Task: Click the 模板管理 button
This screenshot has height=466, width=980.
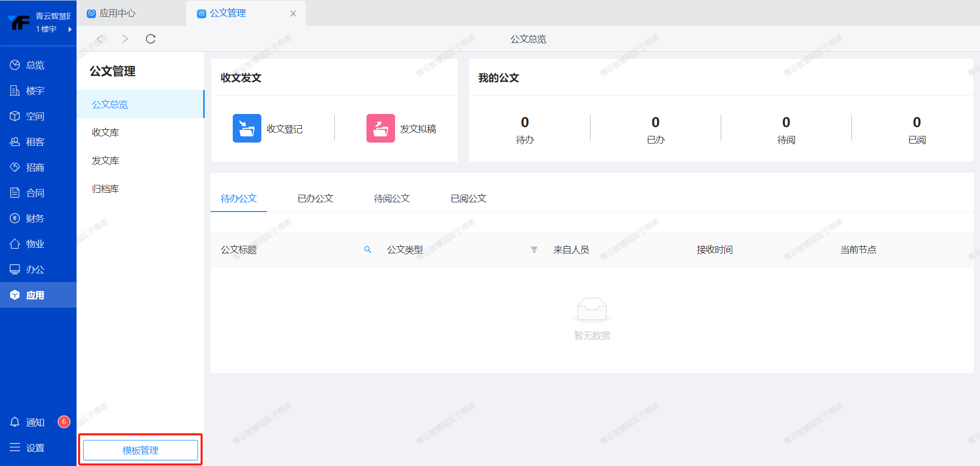Action: click(140, 450)
